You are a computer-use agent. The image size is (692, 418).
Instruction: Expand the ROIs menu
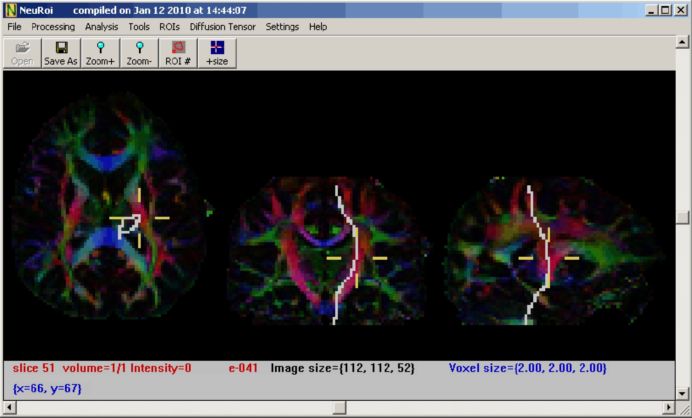[x=169, y=26]
